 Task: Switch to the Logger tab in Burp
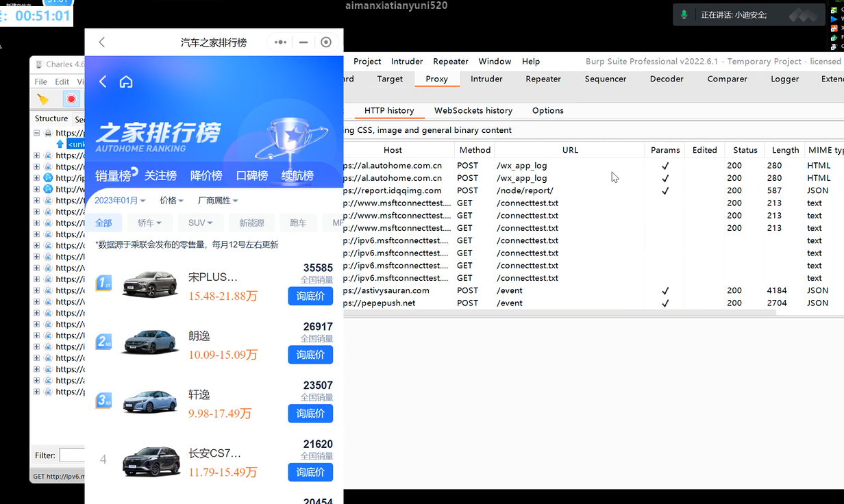point(785,79)
